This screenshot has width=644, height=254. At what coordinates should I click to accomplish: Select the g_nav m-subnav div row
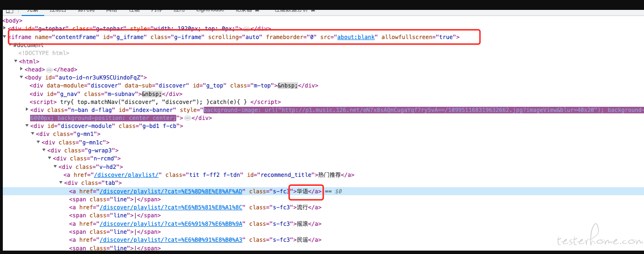pos(106,94)
